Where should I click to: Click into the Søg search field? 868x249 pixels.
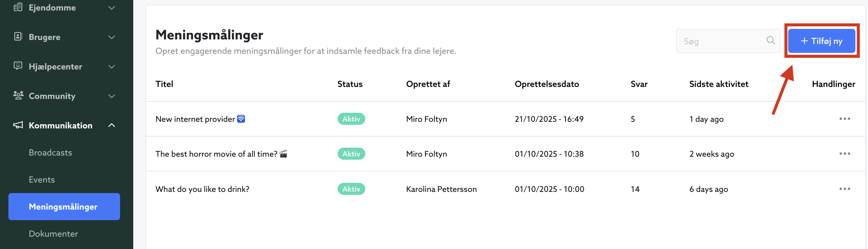coord(721,41)
